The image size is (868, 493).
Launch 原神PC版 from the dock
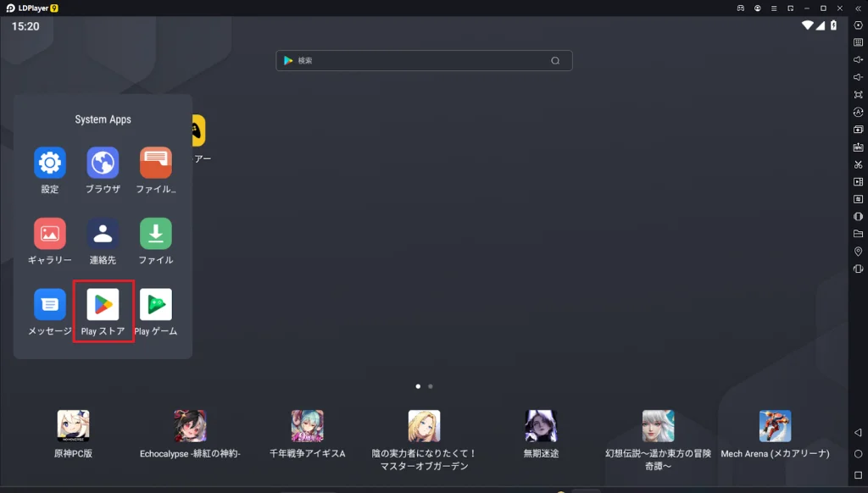click(73, 425)
